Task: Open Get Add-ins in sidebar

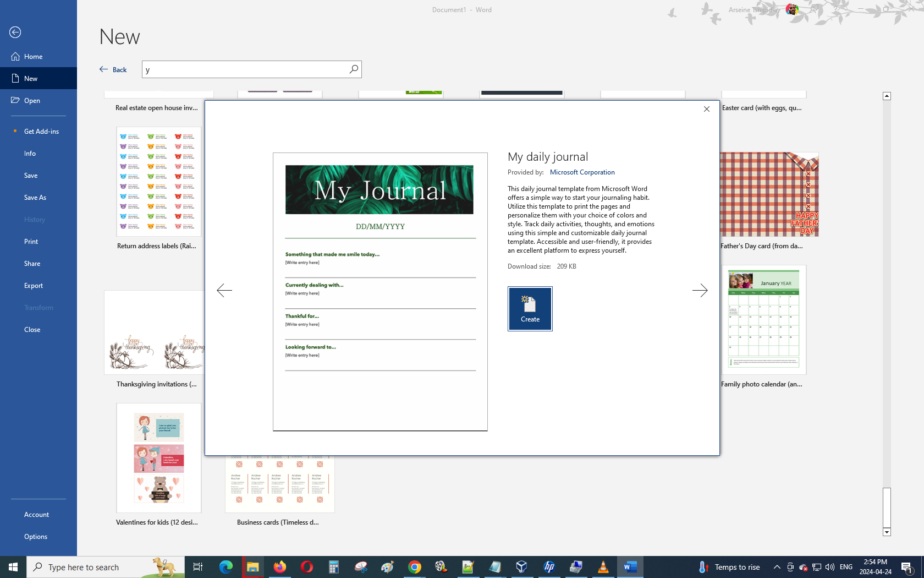Action: point(41,132)
